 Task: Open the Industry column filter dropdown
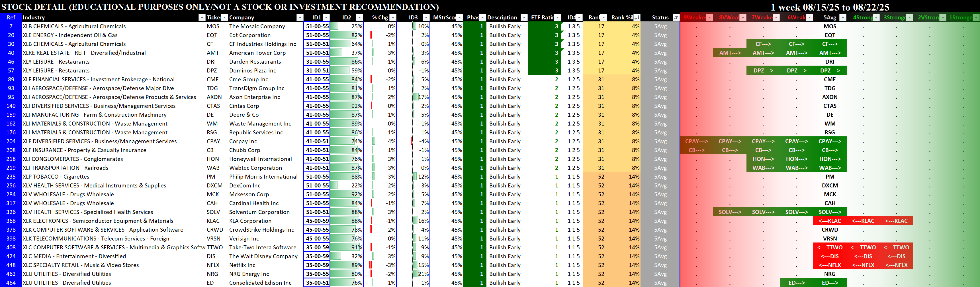tap(202, 17)
